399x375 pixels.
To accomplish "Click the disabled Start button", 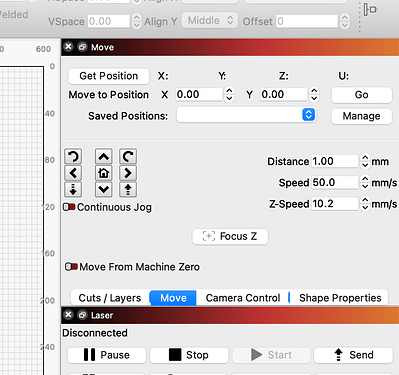I will click(271, 355).
